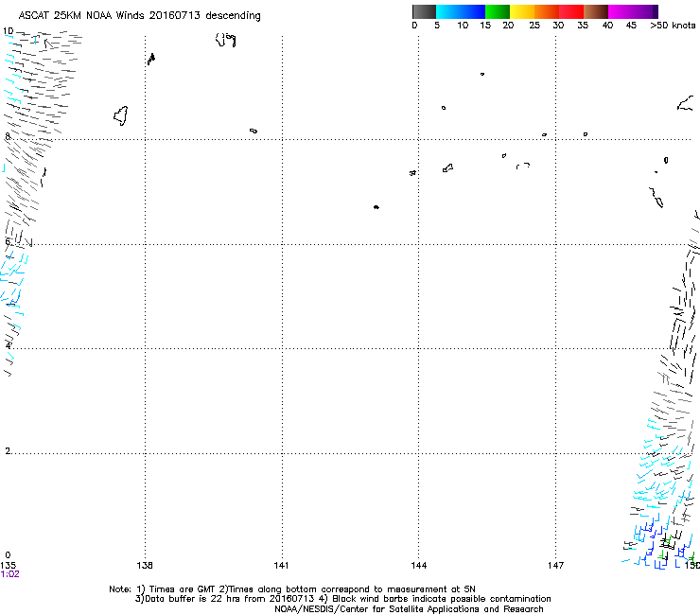Click the '25' label under the color bar
700x615 pixels.
coord(534,26)
